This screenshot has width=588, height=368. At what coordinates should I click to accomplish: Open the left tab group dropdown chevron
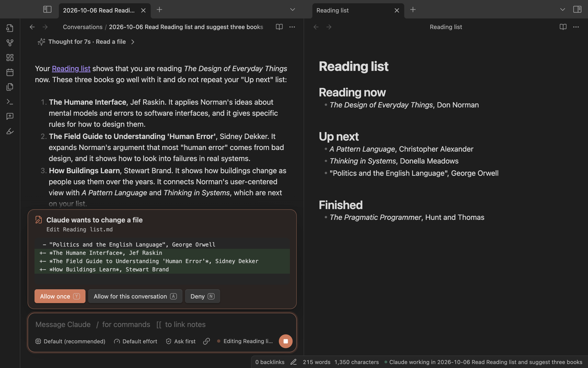point(293,10)
